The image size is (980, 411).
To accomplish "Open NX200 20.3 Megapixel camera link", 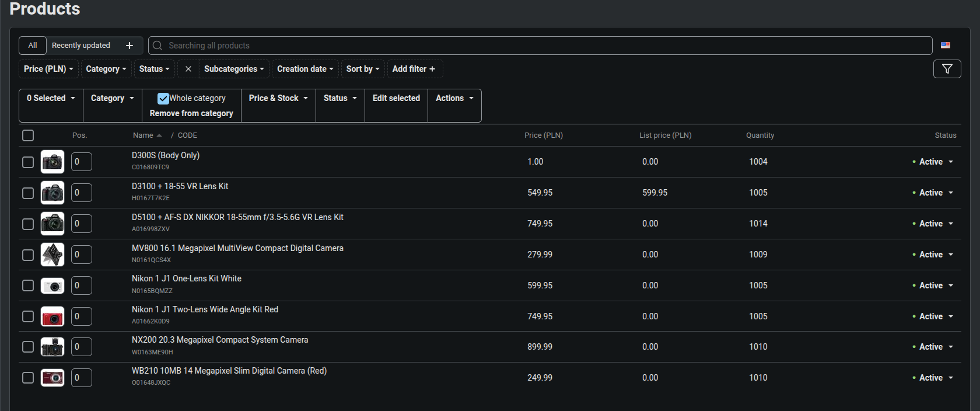I will tap(220, 340).
